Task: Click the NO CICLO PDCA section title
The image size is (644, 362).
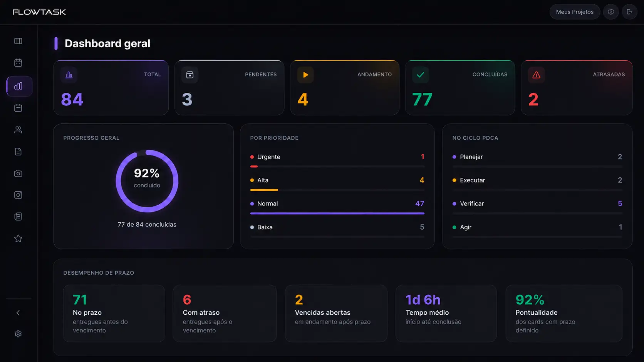Action: [475, 138]
